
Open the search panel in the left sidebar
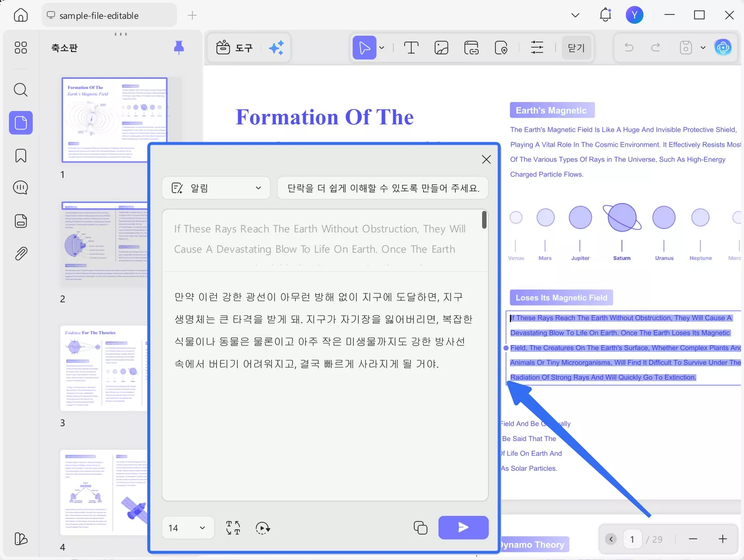tap(20, 90)
